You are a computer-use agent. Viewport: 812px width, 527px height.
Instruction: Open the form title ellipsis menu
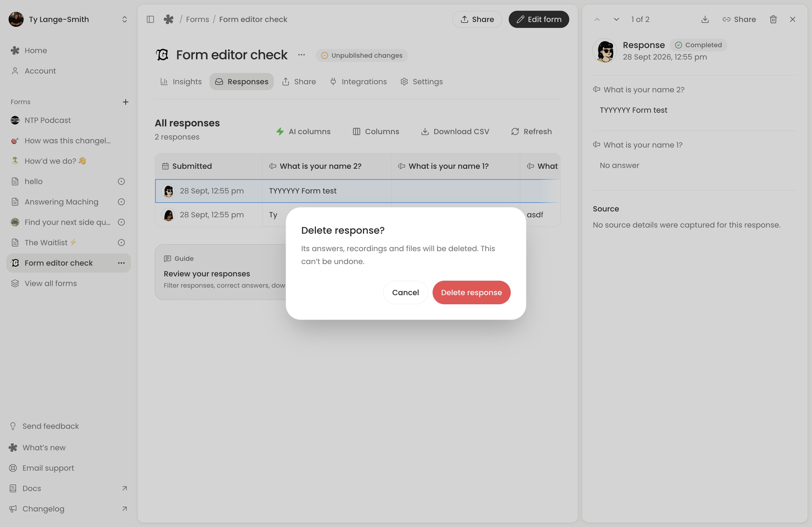coord(301,55)
